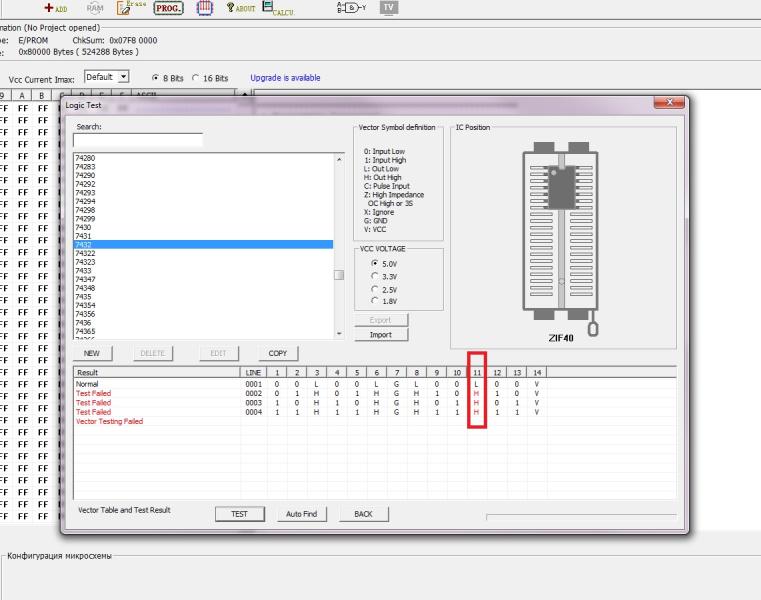Viewport: 761px width, 600px height.
Task: Click into the Search input field
Action: pyautogui.click(x=138, y=141)
